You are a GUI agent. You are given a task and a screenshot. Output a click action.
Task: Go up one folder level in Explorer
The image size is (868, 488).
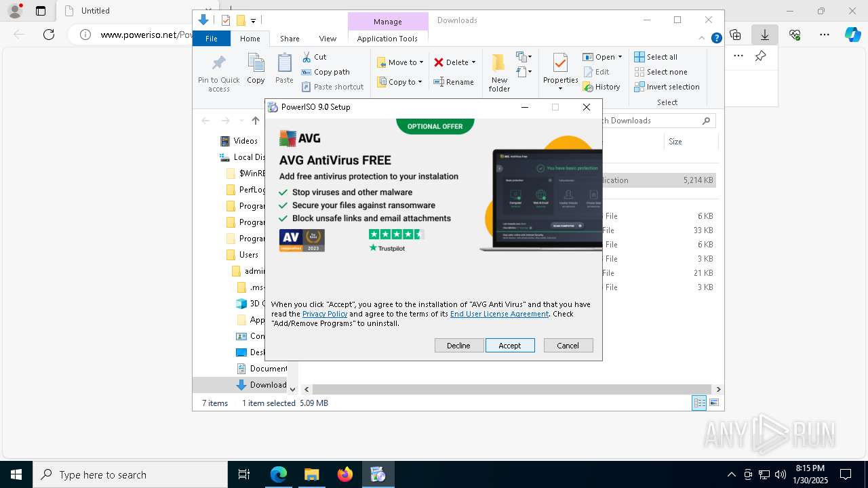coord(255,121)
